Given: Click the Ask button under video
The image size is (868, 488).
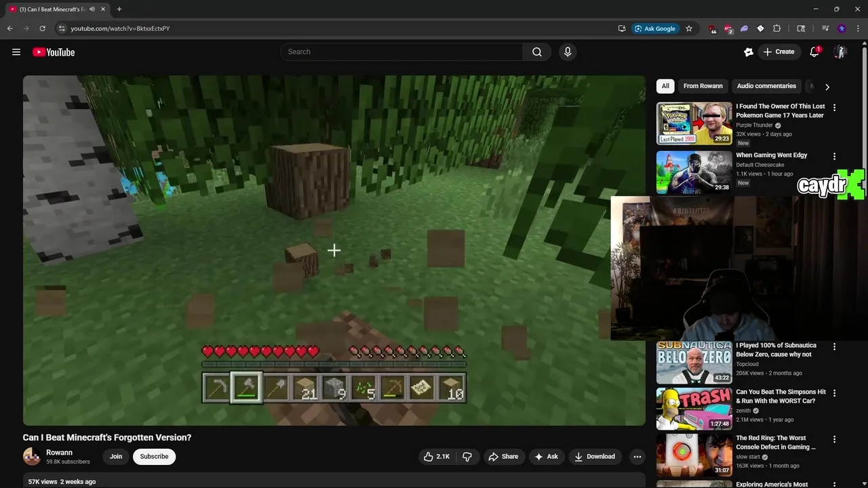Looking at the screenshot, I should click(x=547, y=456).
